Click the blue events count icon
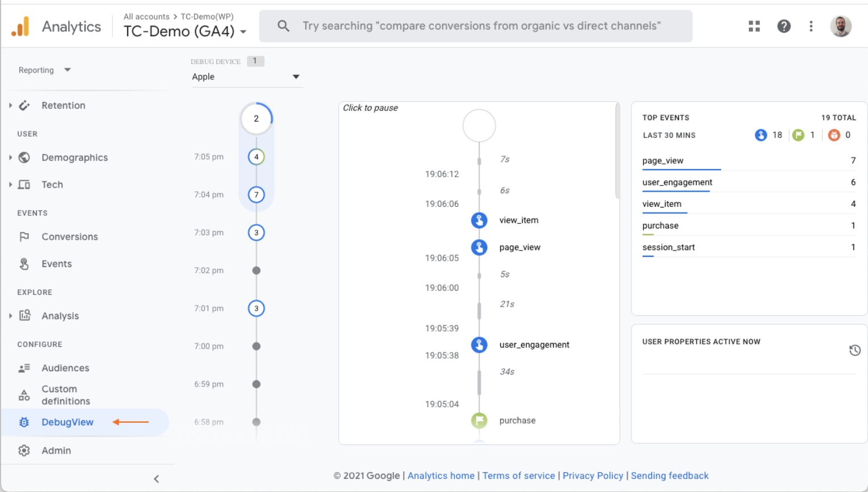Viewport: 868px width, 492px height. (761, 135)
